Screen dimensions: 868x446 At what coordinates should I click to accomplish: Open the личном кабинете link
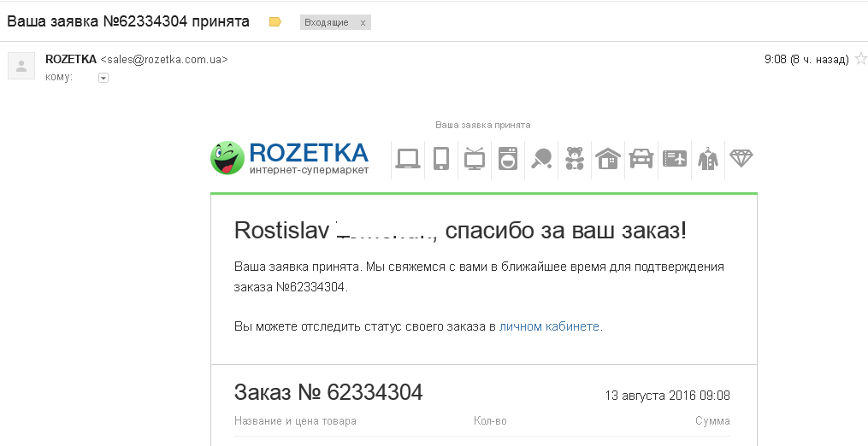[549, 326]
